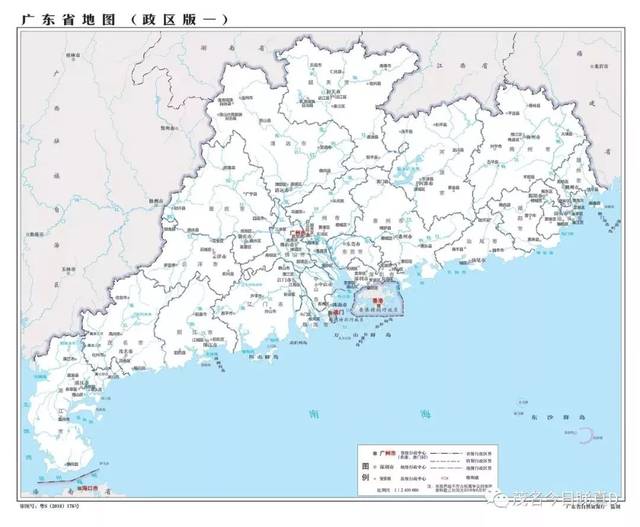Click the 万山群岛 label south of Zhuhai
Screen dimensions: 640x527
[x=363, y=334]
